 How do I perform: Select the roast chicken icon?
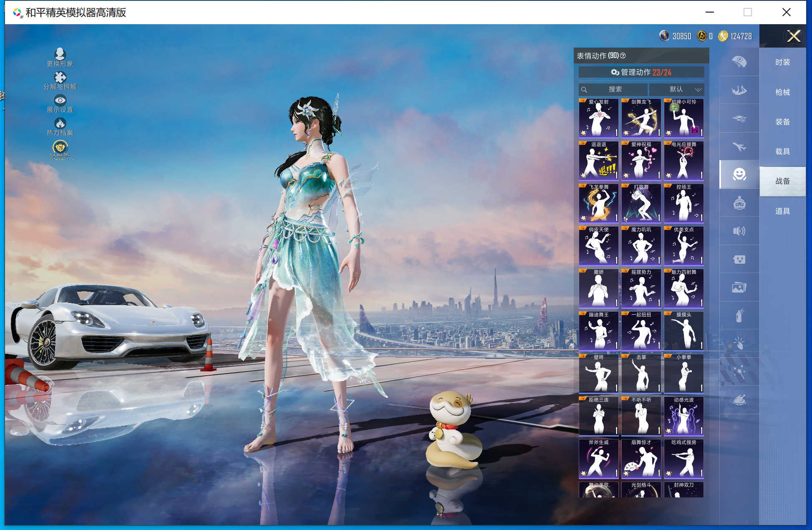click(x=739, y=400)
